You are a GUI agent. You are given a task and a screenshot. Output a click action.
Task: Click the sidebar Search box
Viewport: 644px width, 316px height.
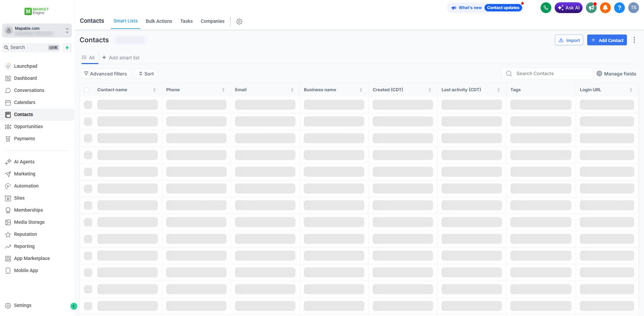pyautogui.click(x=32, y=48)
